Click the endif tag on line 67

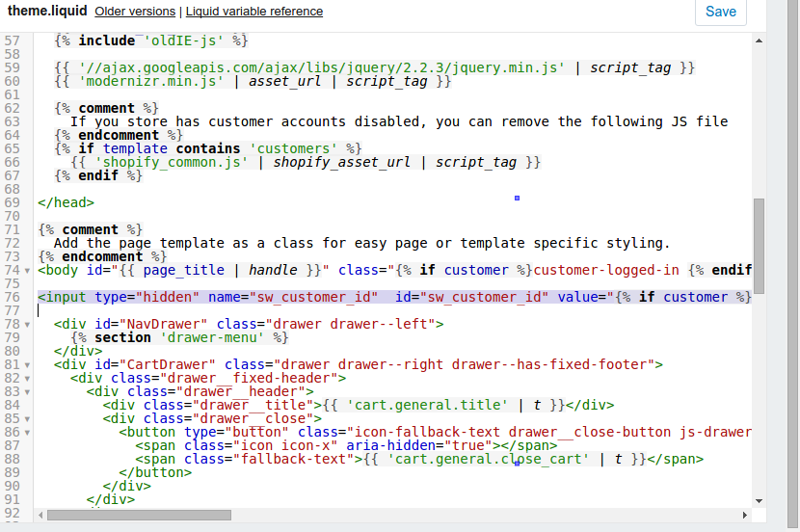click(98, 175)
